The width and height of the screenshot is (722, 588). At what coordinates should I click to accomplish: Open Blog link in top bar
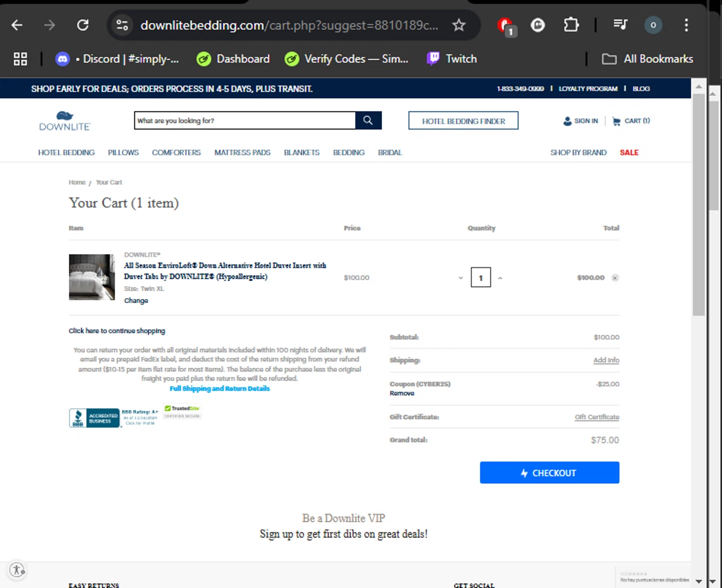pyautogui.click(x=641, y=89)
